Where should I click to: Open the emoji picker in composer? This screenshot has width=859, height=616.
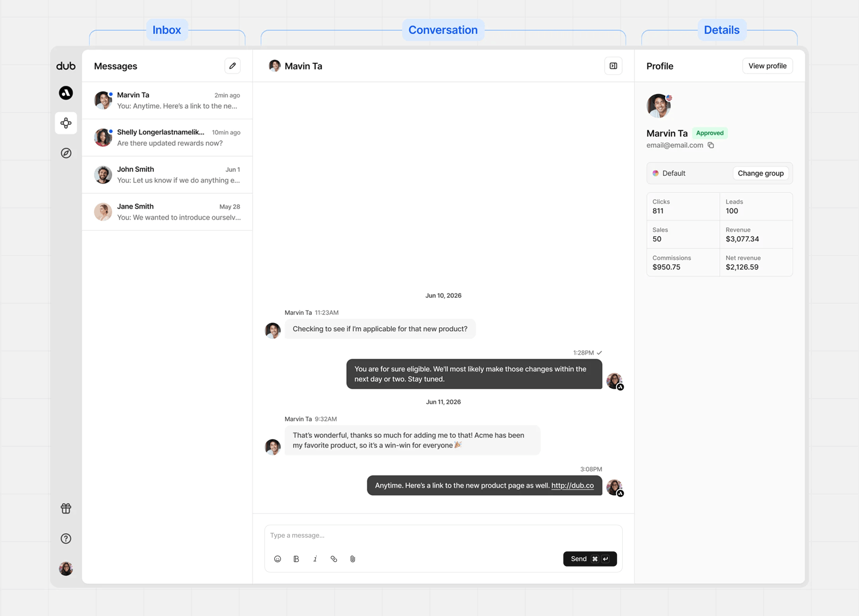(278, 559)
